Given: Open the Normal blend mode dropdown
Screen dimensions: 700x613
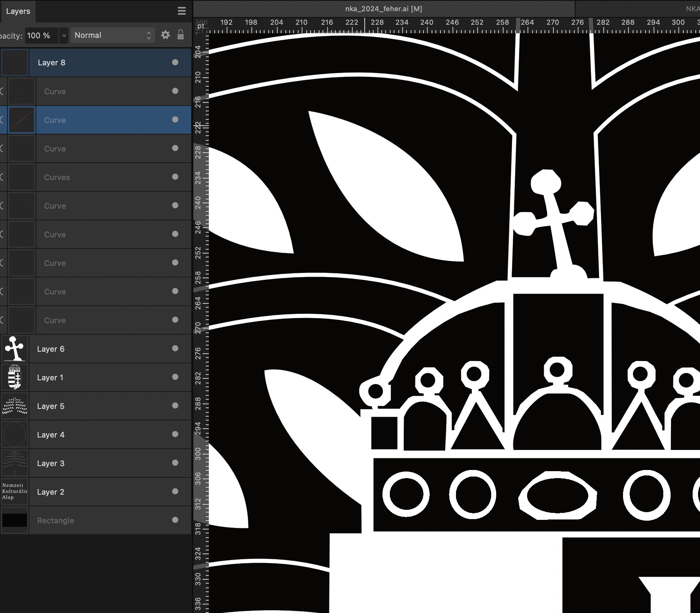Looking at the screenshot, I should tap(113, 35).
